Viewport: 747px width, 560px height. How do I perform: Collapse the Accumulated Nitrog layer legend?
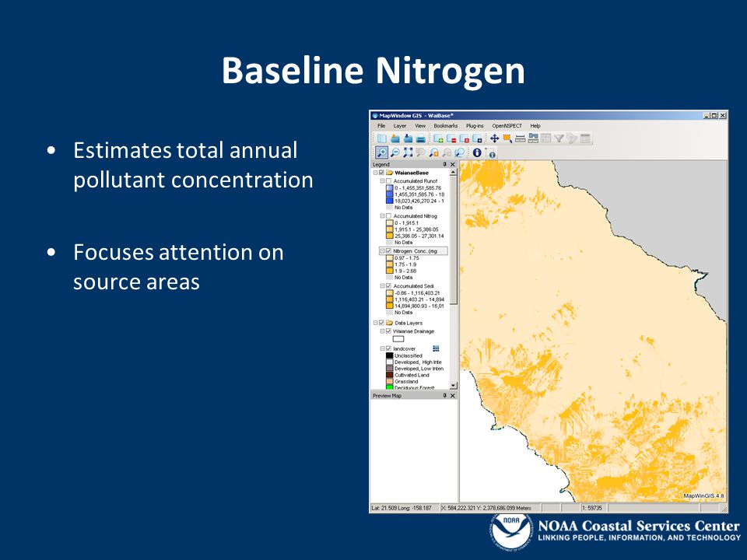(382, 215)
